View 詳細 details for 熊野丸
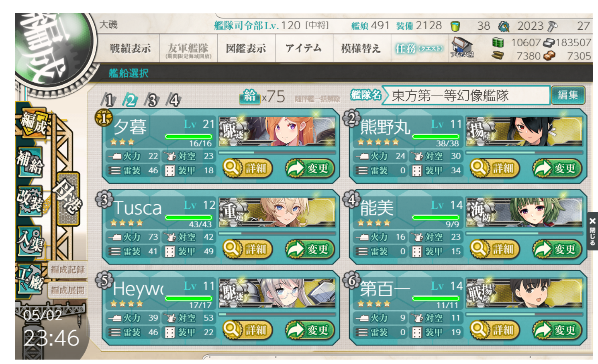Viewport: 598px width, 364px height. (494, 169)
